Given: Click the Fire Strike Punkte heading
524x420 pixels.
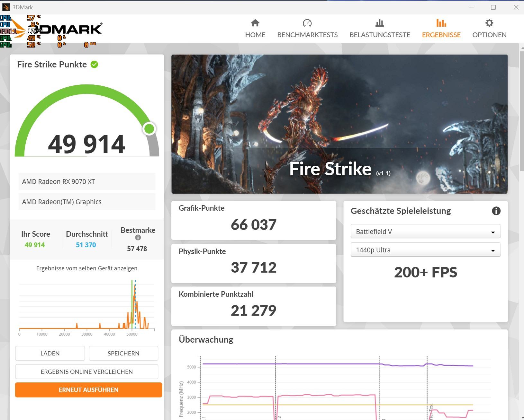Looking at the screenshot, I should pyautogui.click(x=52, y=64).
